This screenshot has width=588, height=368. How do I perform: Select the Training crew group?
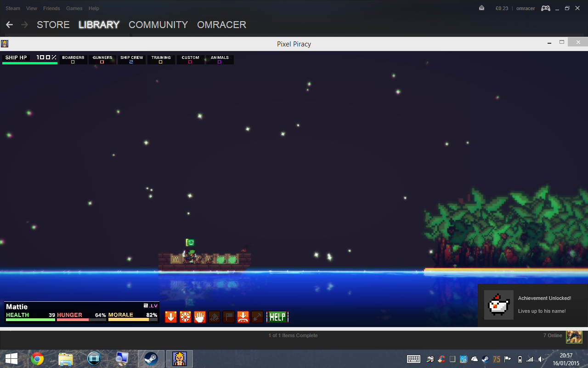click(161, 60)
